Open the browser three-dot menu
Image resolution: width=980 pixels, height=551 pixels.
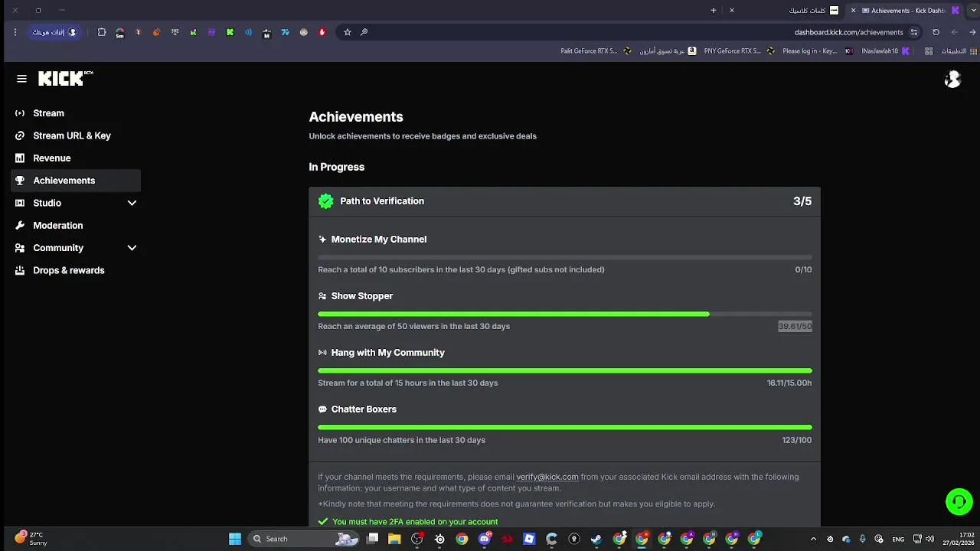point(15,32)
